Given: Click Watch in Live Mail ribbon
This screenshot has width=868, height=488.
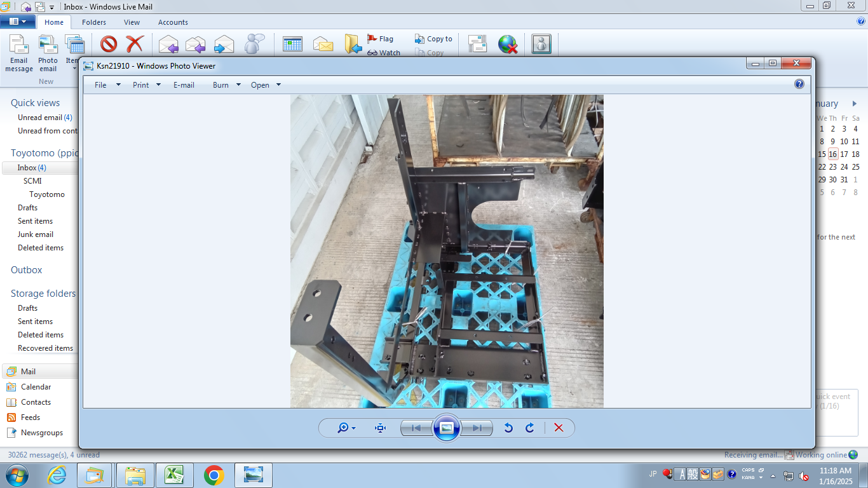Looking at the screenshot, I should pos(383,53).
